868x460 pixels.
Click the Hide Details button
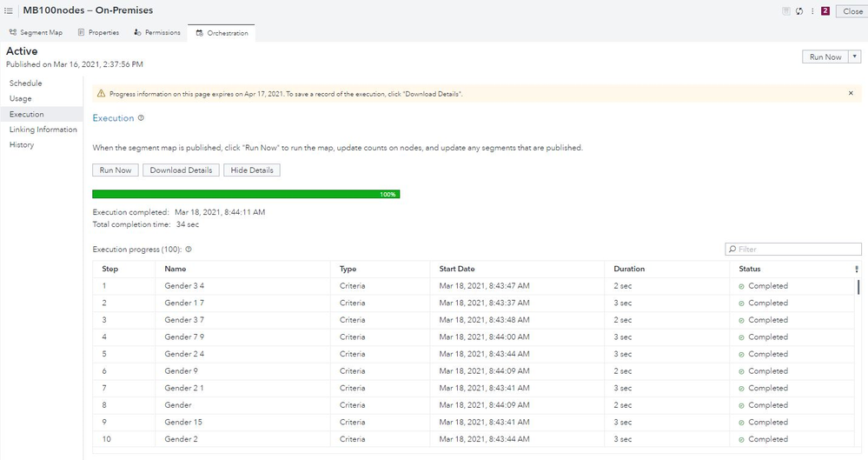pos(252,170)
